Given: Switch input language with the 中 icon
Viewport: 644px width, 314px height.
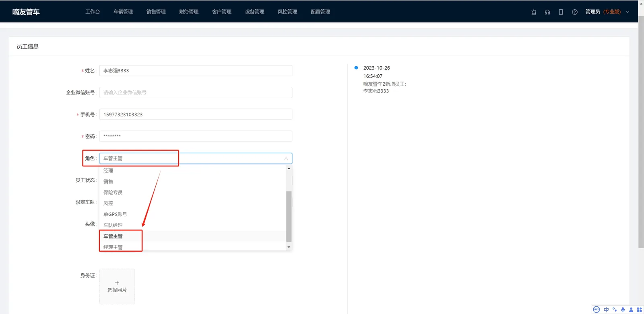Looking at the screenshot, I should click(x=606, y=310).
